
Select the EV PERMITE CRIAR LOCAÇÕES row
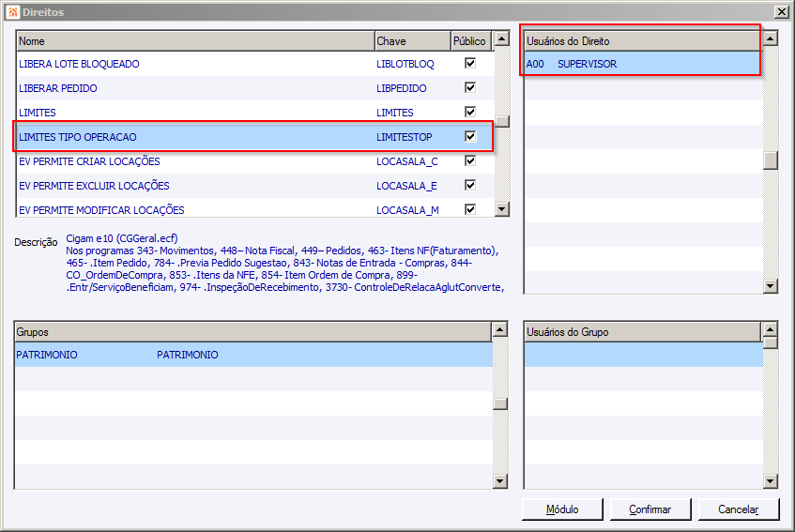254,161
